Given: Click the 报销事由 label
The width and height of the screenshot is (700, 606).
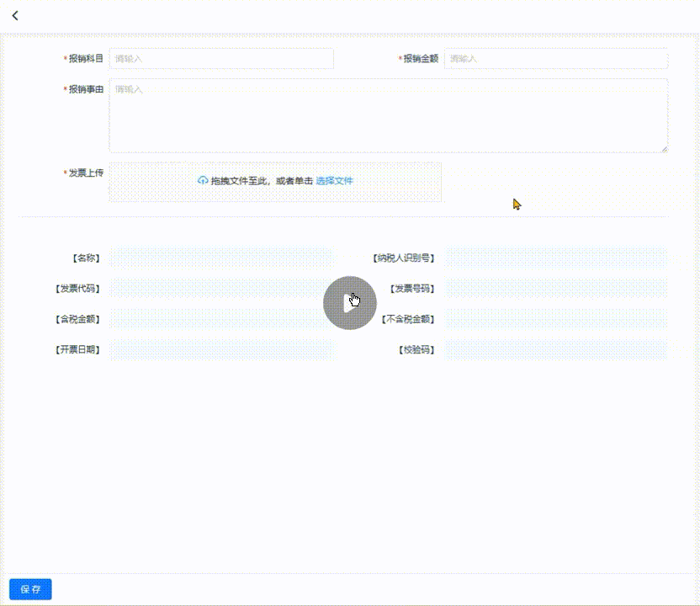Looking at the screenshot, I should pyautogui.click(x=86, y=89).
